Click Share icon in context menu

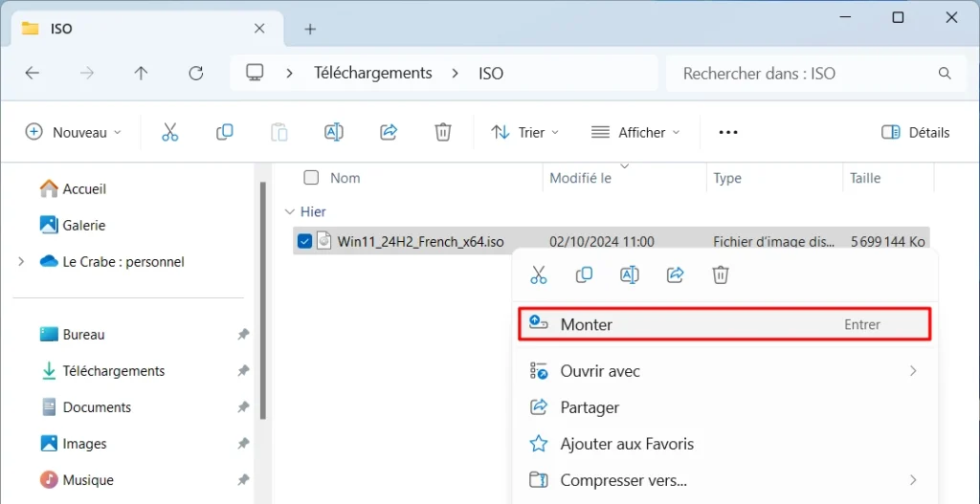pos(675,274)
